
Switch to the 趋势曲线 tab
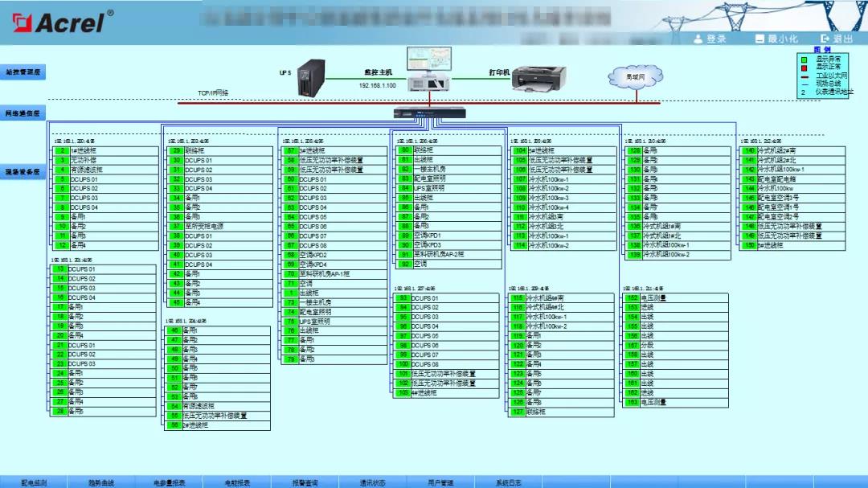(x=101, y=482)
